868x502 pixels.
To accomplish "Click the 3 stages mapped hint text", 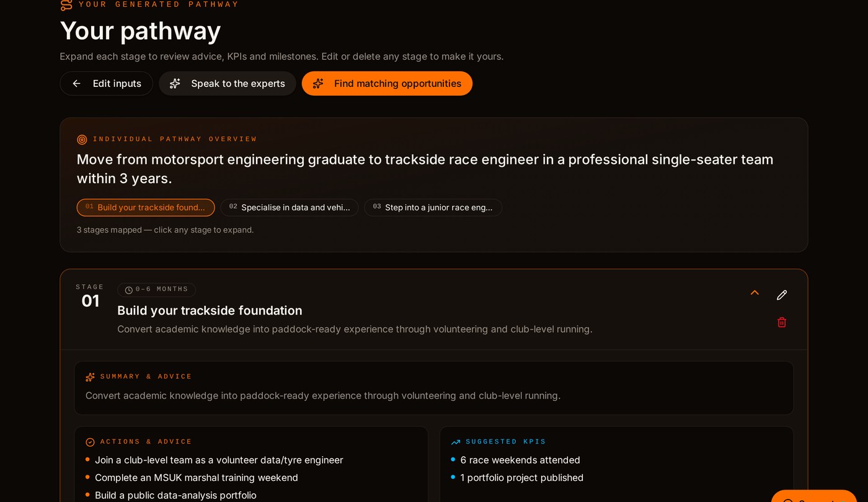I will click(x=165, y=230).
